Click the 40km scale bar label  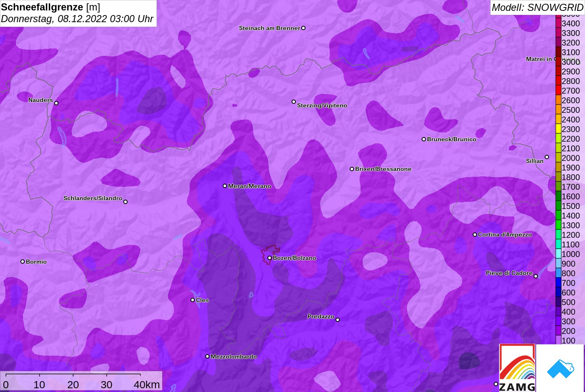[x=147, y=384]
